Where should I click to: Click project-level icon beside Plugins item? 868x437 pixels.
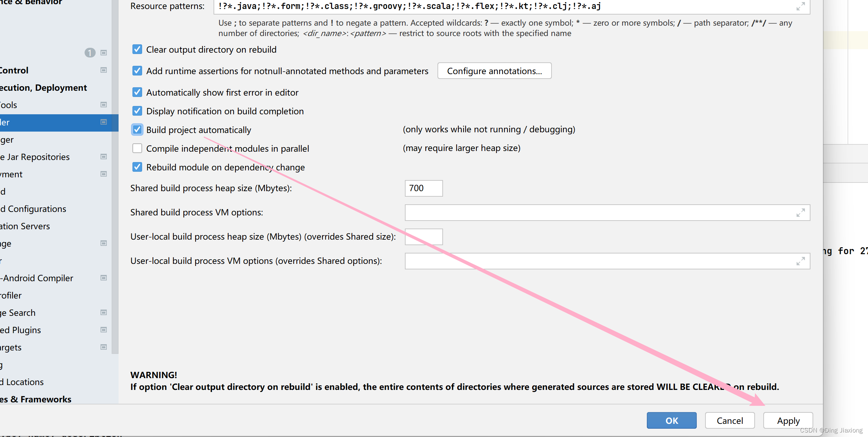click(103, 330)
